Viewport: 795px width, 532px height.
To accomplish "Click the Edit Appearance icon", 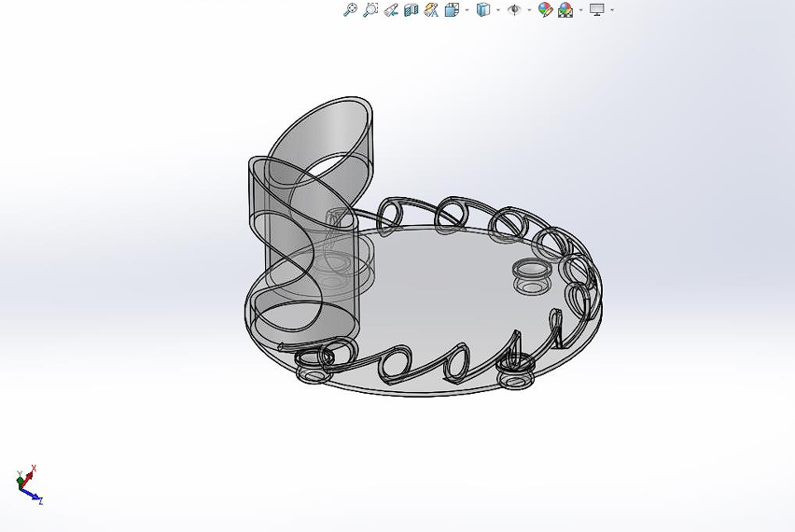I will pyautogui.click(x=545, y=9).
